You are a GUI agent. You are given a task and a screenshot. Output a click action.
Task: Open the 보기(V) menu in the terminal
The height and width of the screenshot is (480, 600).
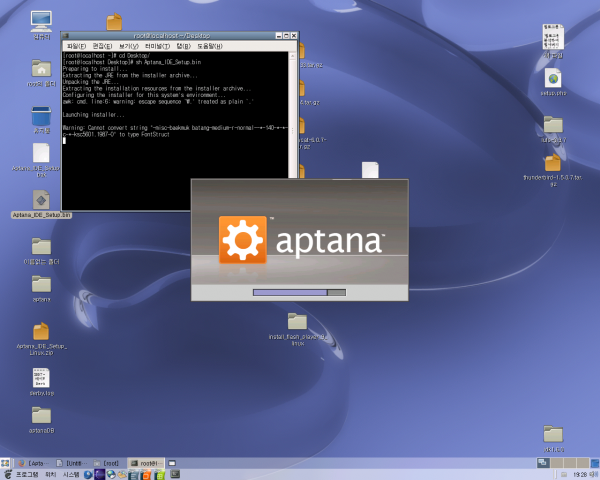[x=128, y=46]
